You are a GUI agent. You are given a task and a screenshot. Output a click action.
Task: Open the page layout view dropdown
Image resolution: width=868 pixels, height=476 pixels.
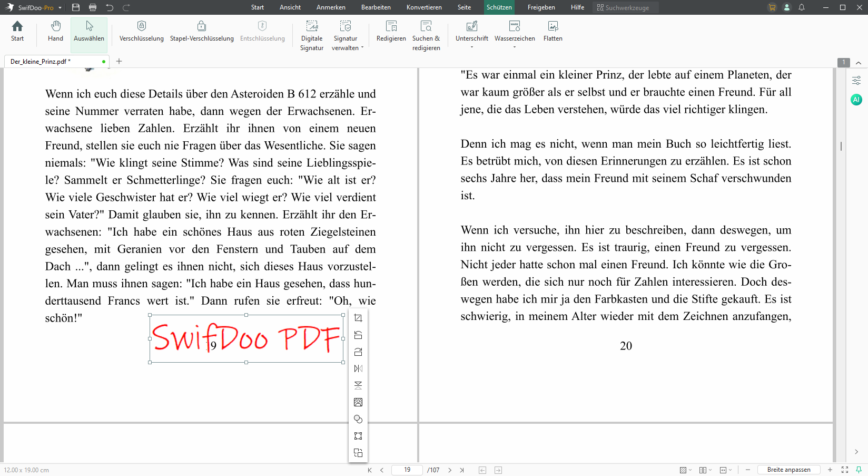tap(705, 470)
